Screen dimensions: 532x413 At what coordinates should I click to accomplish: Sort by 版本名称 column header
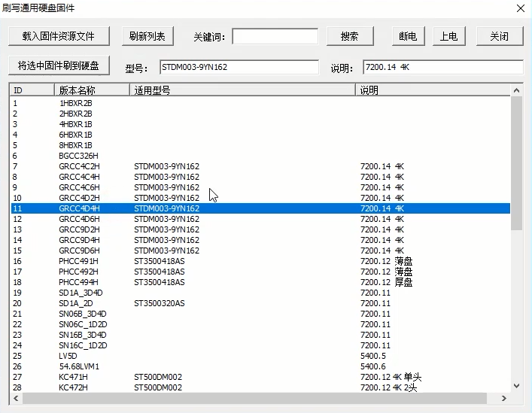point(92,90)
